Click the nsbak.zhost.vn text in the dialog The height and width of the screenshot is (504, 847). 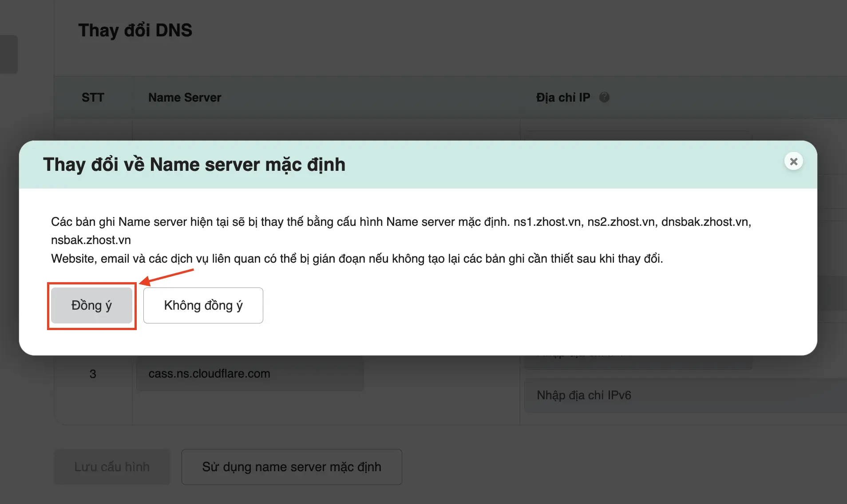pyautogui.click(x=91, y=240)
